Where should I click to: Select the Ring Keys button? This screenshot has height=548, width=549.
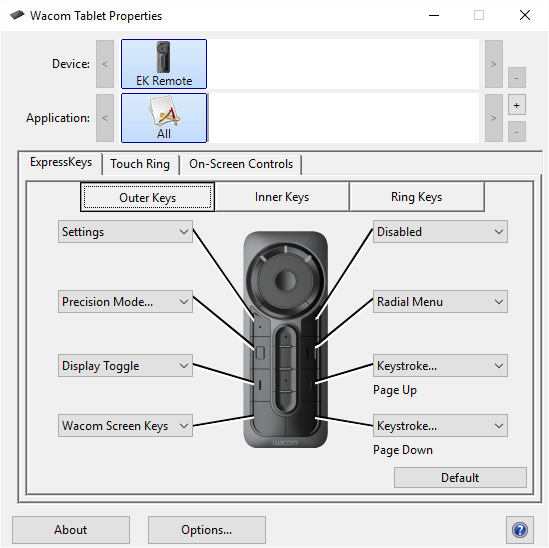pos(417,196)
